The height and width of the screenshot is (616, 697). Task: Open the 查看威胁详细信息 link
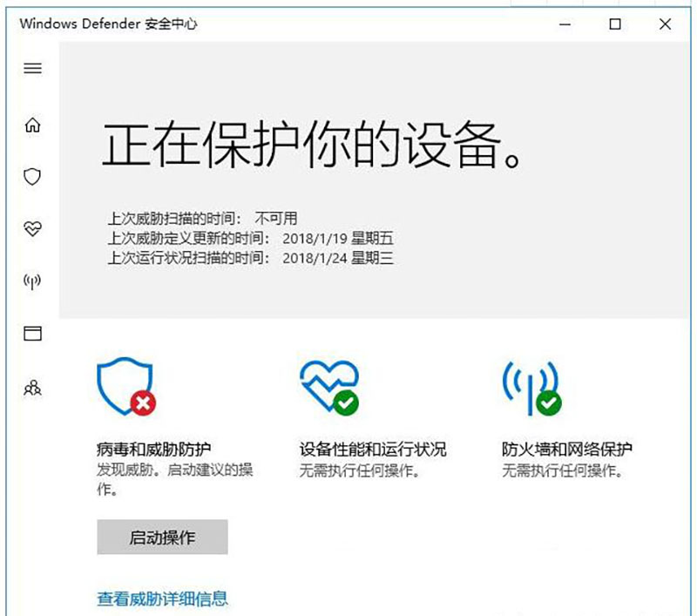[x=162, y=599]
